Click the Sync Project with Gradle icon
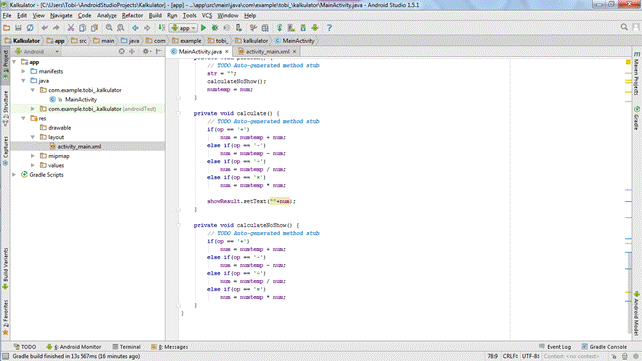 click(280, 28)
